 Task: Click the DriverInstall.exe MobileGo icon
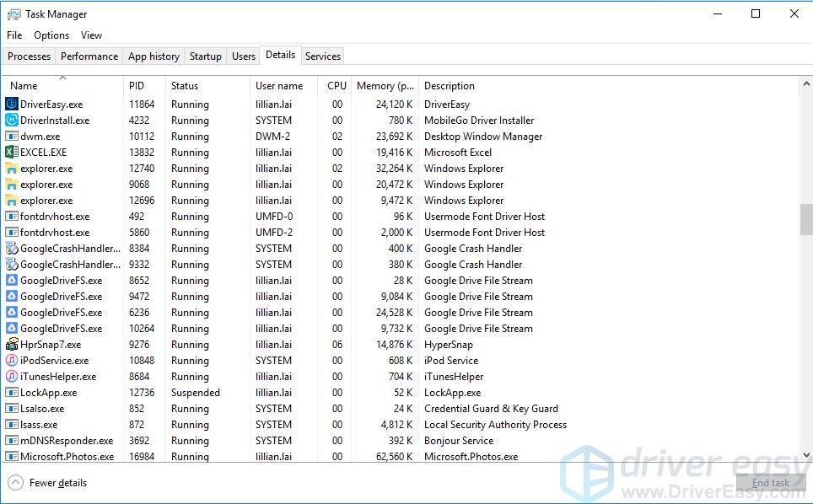(12, 120)
